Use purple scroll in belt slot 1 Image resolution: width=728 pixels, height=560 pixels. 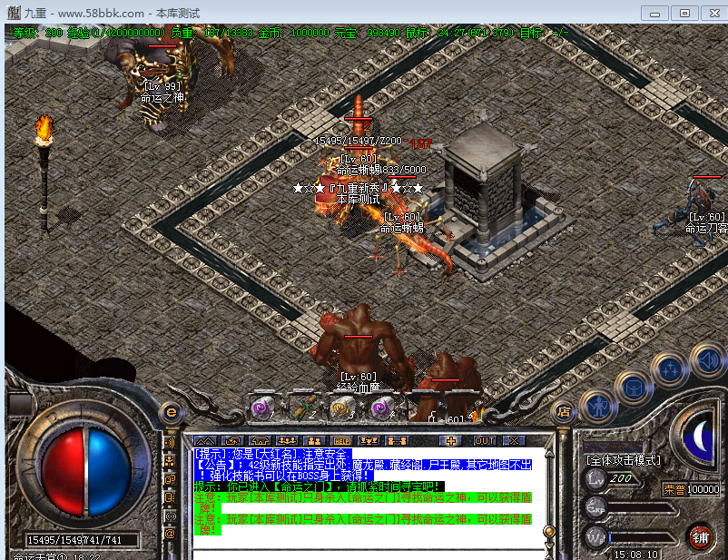point(262,408)
